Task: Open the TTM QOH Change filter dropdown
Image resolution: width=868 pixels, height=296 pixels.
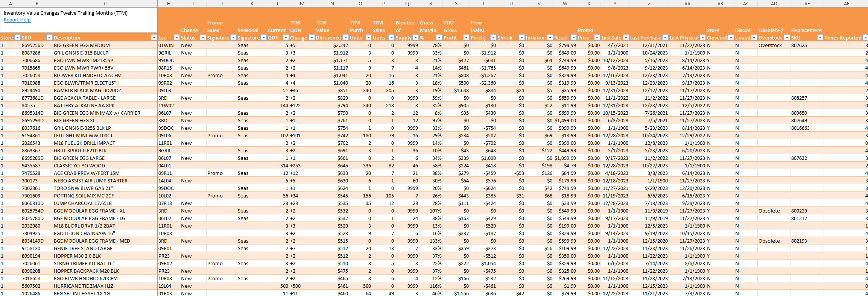Action: pos(312,38)
